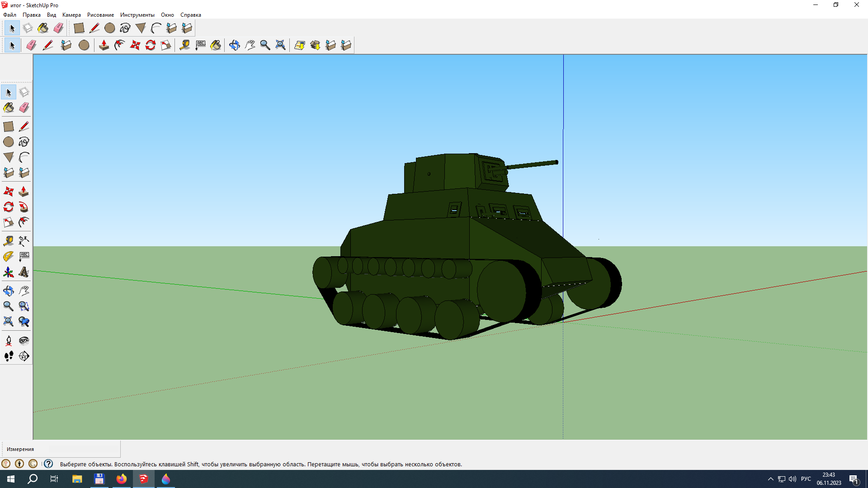This screenshot has height=488, width=868.
Task: Open the Камера menu
Action: (71, 15)
